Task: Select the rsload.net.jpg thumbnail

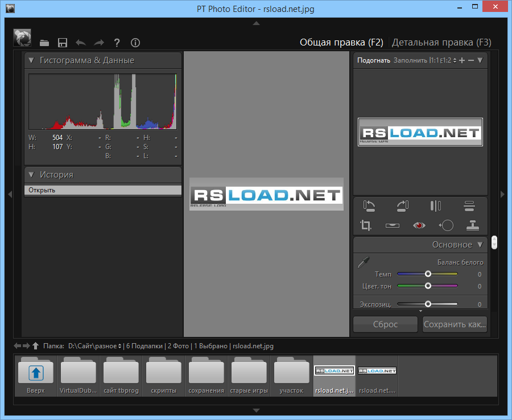Action: pos(334,374)
